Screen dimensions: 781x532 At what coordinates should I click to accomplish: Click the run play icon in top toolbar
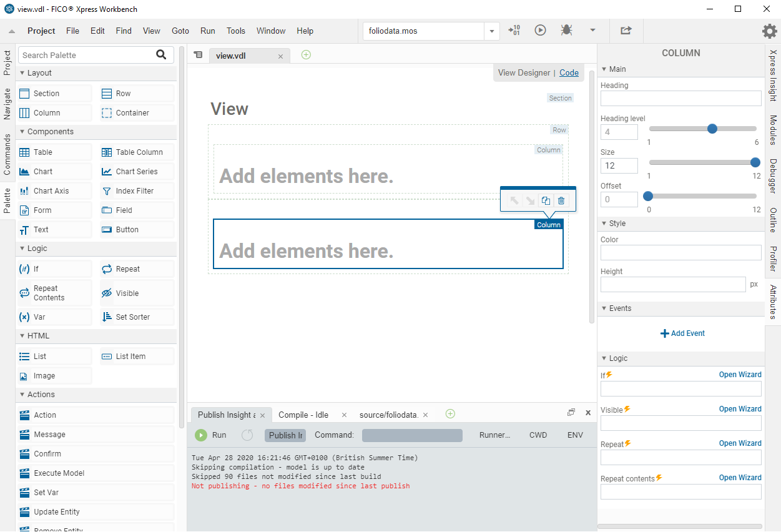[x=540, y=30]
